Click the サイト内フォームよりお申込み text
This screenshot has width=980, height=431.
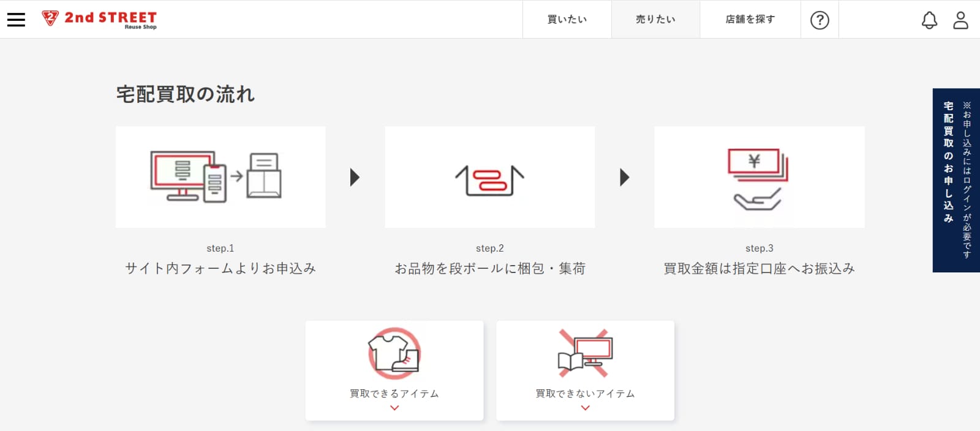tap(221, 268)
